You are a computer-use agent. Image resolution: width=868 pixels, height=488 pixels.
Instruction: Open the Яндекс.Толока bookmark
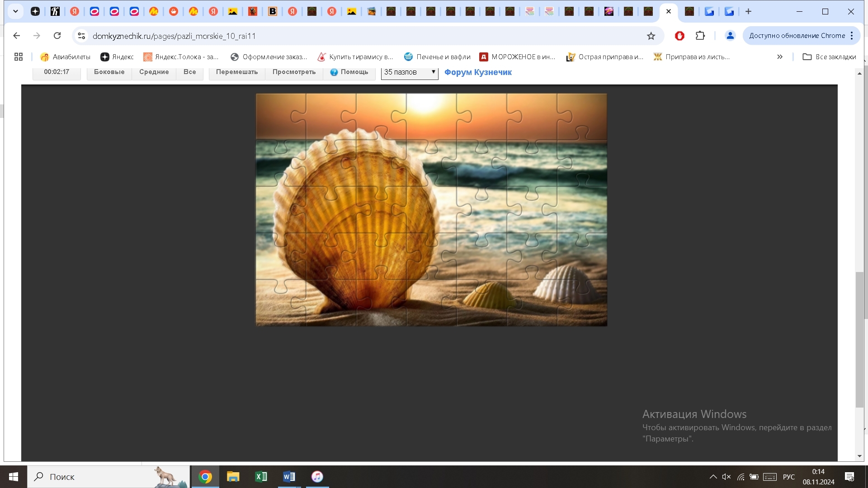181,57
